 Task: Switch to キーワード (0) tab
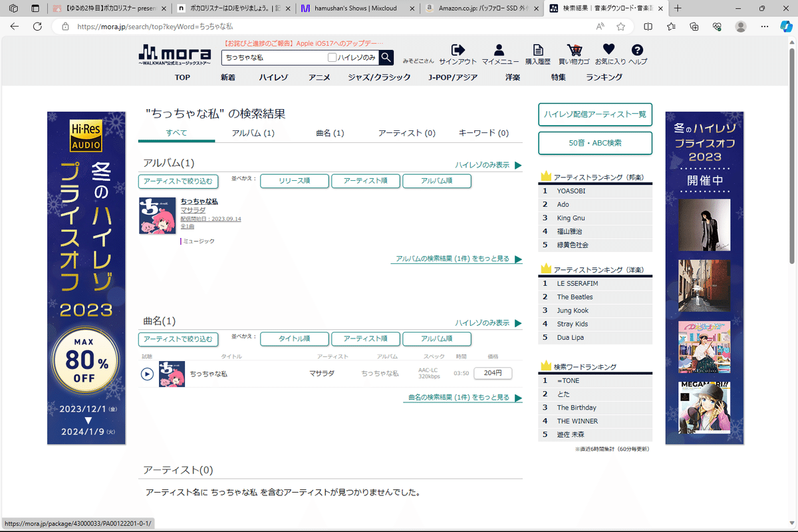click(483, 133)
